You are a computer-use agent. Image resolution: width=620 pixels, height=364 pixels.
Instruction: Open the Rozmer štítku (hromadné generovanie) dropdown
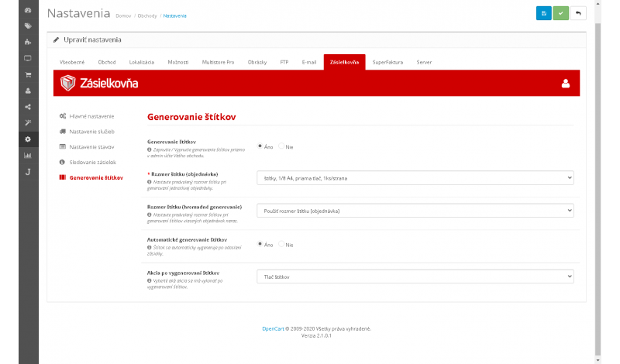(x=415, y=211)
